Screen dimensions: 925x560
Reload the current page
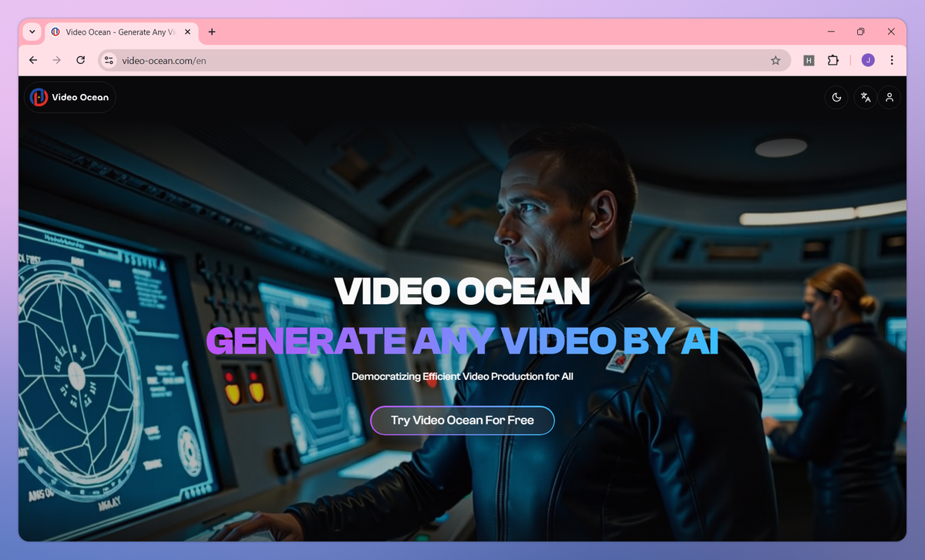click(x=80, y=60)
